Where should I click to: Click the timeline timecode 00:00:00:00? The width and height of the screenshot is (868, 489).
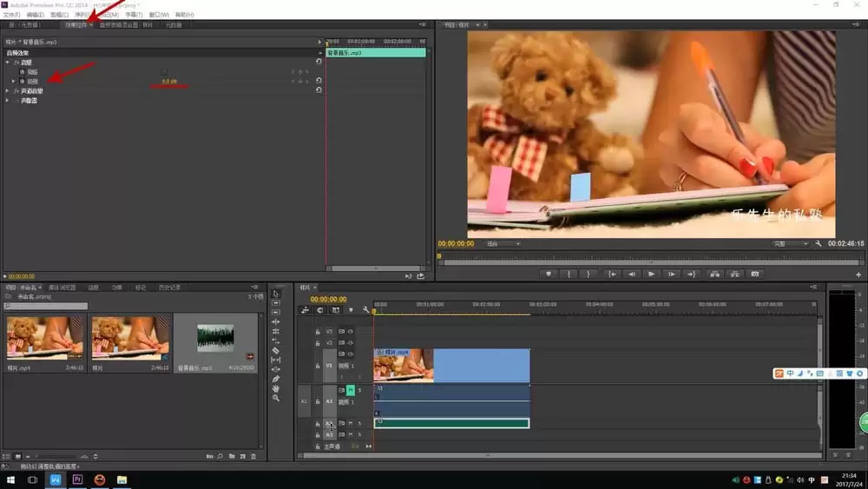pos(328,300)
